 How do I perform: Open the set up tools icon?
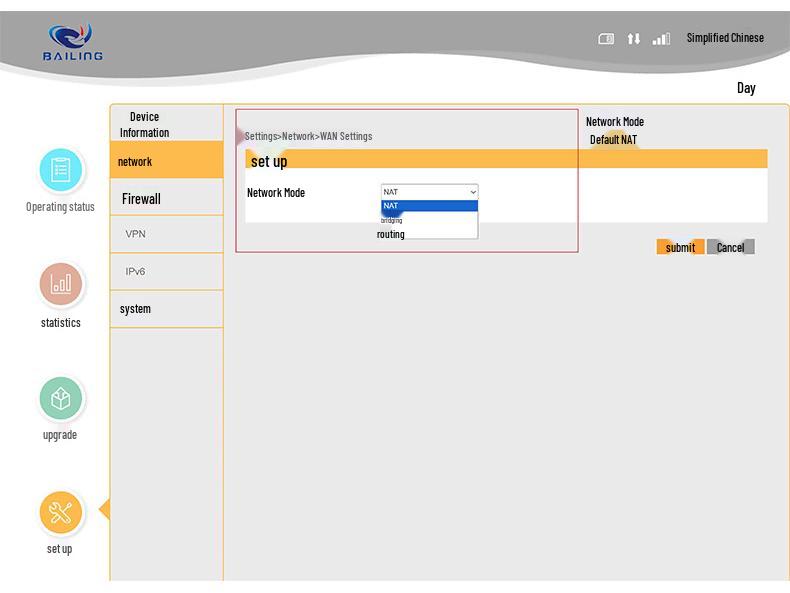pyautogui.click(x=61, y=512)
